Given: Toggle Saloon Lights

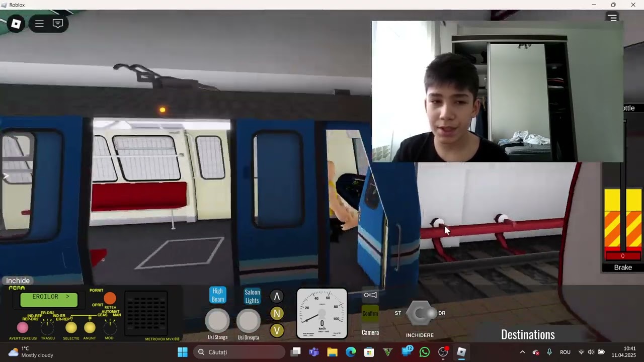Looking at the screenshot, I should point(252,296).
